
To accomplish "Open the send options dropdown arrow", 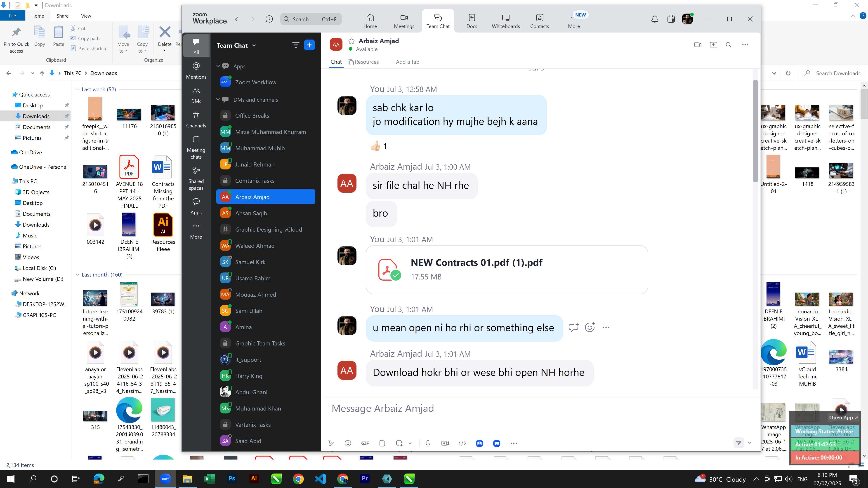I will point(749,443).
